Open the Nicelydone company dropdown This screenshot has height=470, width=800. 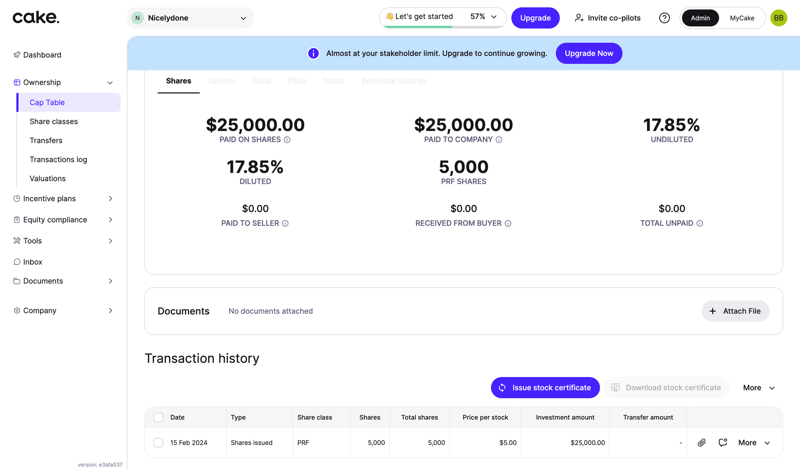[x=191, y=18]
